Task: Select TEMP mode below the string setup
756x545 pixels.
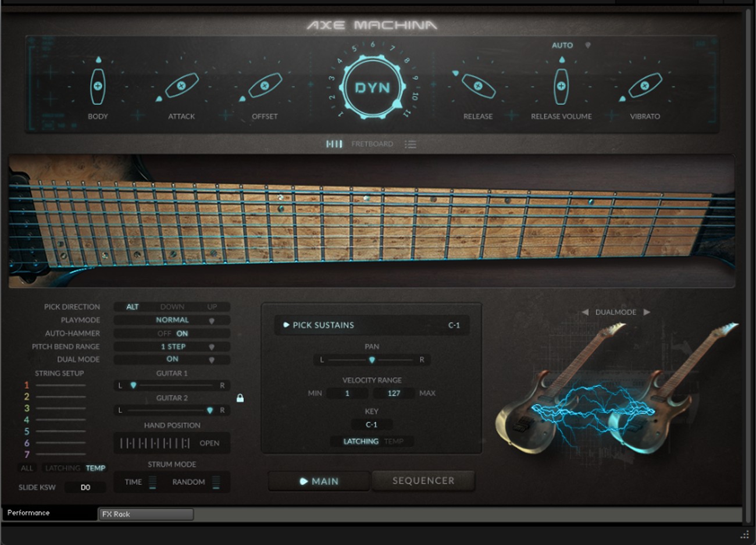Action: point(95,468)
